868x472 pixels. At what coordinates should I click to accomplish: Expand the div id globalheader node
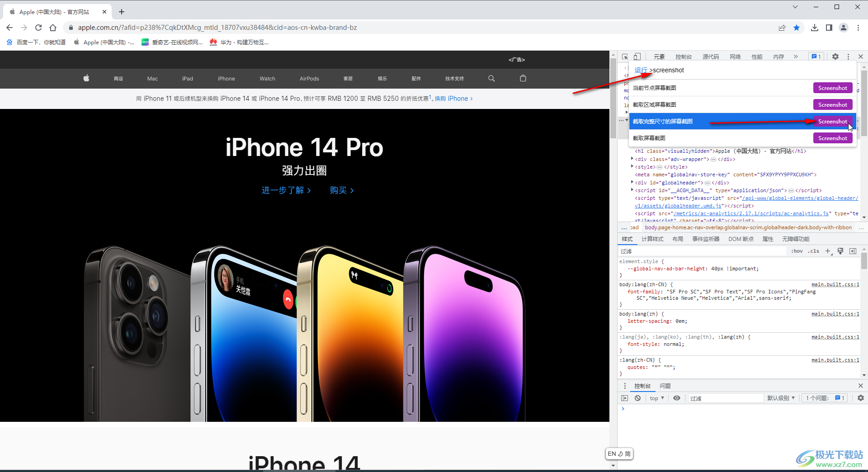632,182
